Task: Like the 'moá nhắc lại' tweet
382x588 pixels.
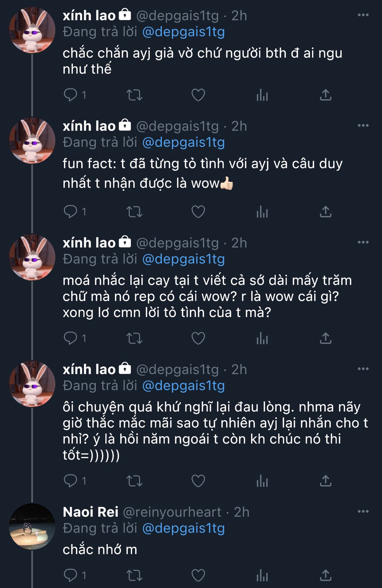Action: (x=198, y=338)
